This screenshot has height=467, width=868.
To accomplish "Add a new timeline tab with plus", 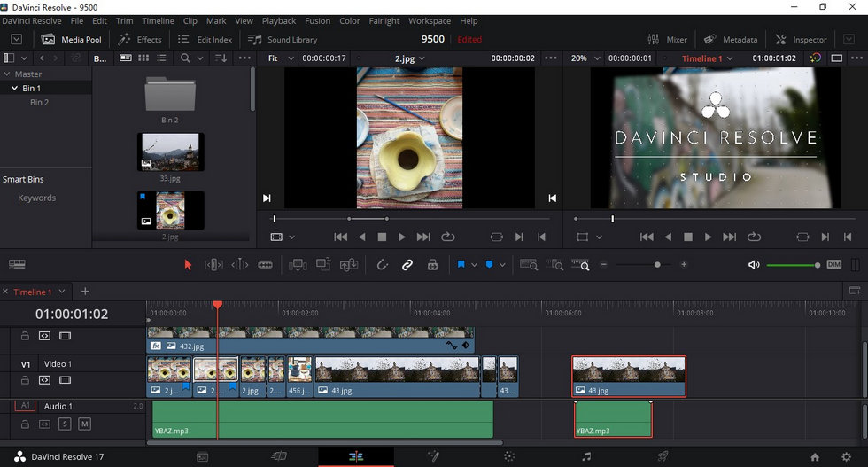I will coord(85,292).
